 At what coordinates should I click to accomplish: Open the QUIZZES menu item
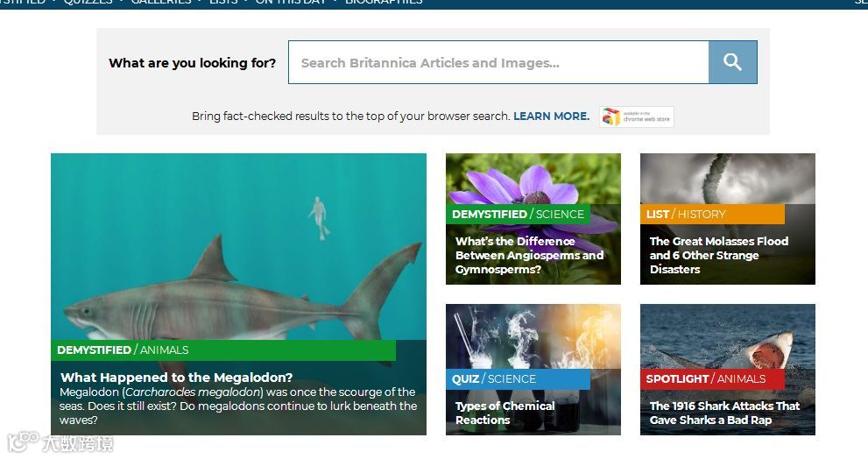pyautogui.click(x=88, y=3)
